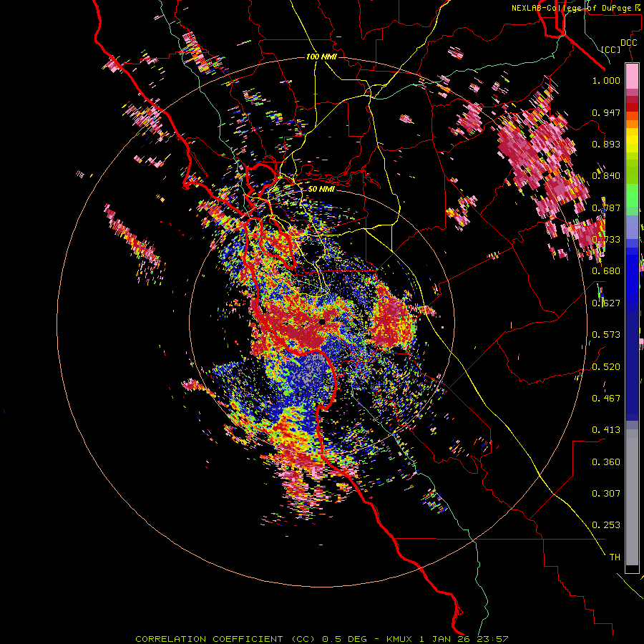Click the 0.573 legend value
Viewport: 644px width, 644px height.
[x=606, y=335]
